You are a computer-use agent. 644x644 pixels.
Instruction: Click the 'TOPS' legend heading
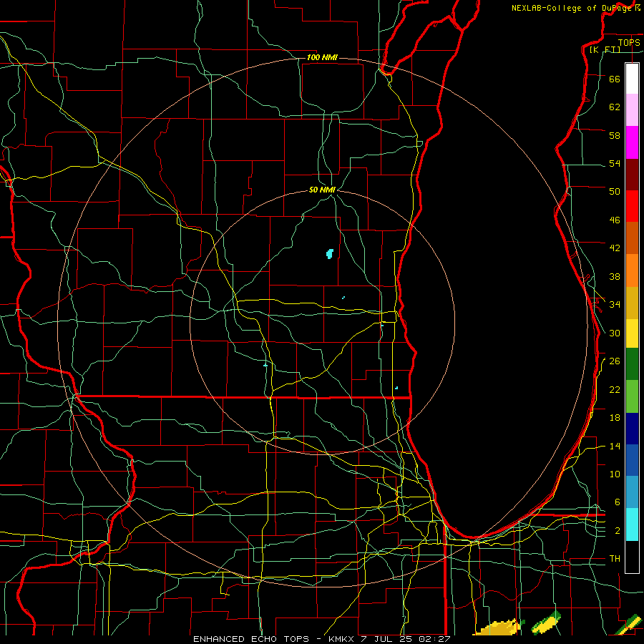pos(629,42)
